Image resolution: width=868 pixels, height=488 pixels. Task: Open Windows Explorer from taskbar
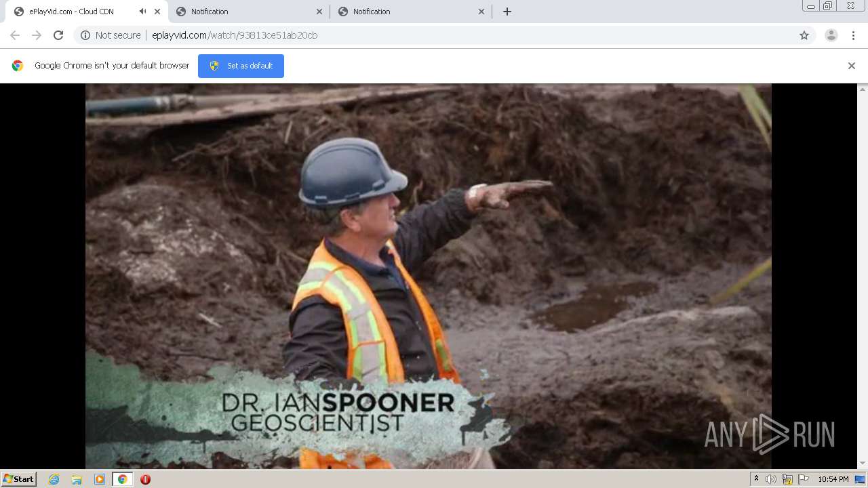click(77, 479)
